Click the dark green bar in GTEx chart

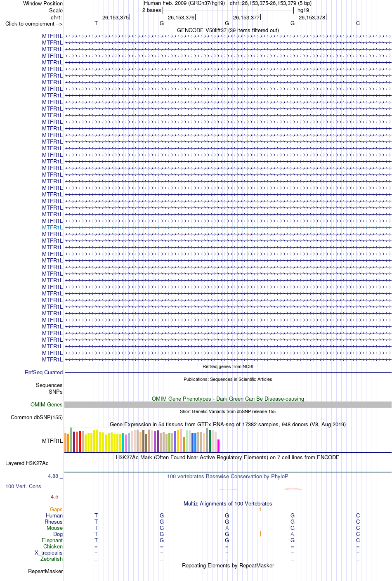pos(210,441)
